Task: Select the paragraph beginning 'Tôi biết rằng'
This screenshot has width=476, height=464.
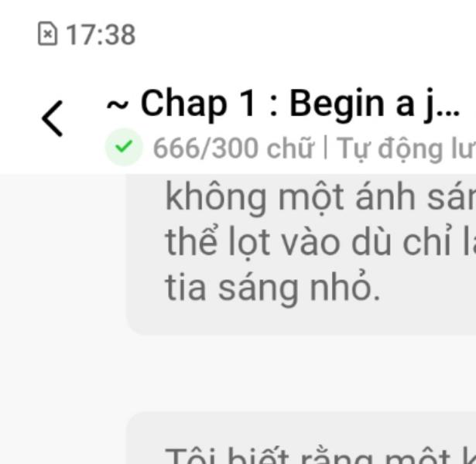Action: point(301,438)
